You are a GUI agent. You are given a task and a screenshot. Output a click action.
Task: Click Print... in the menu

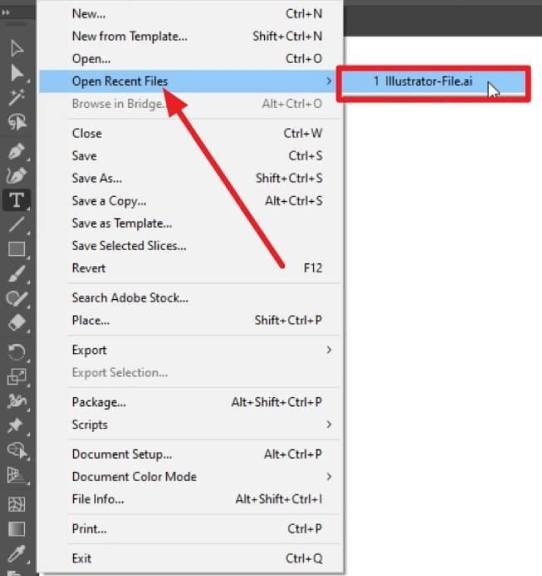pos(191,529)
